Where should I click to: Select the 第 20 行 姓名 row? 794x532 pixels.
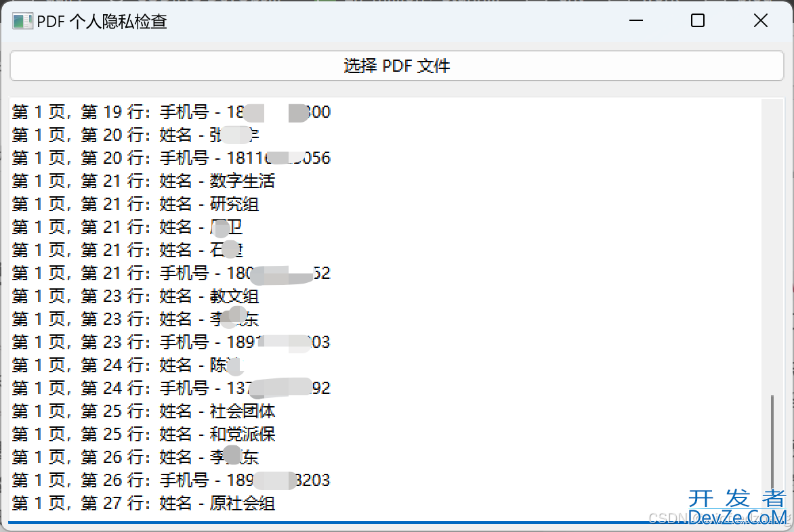point(135,135)
